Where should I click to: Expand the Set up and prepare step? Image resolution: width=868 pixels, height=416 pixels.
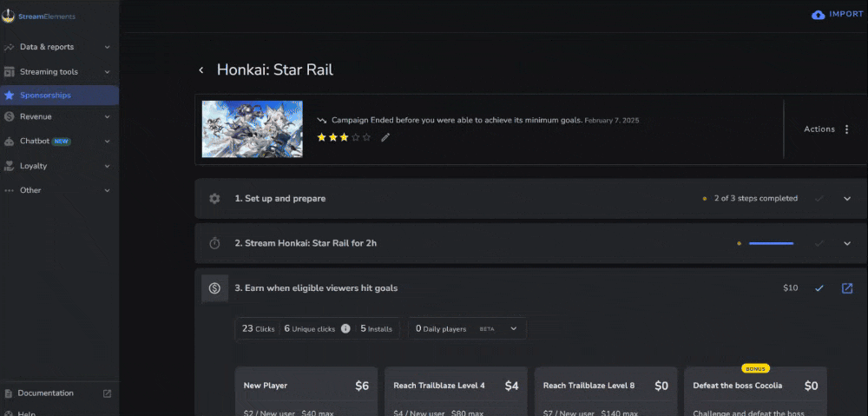coord(847,198)
